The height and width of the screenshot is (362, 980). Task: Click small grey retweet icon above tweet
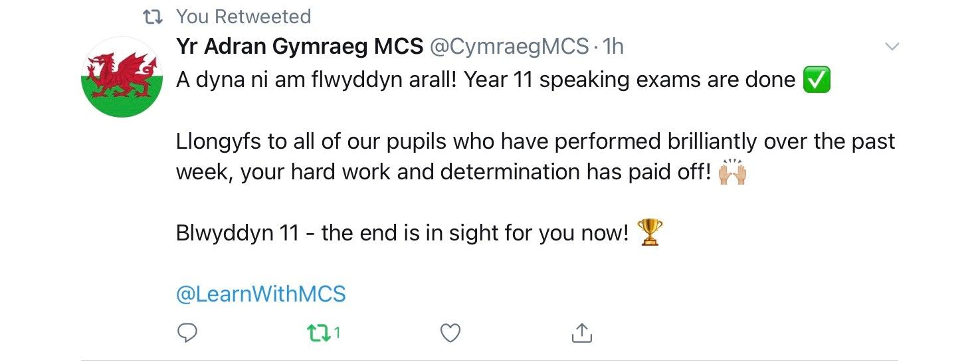pyautogui.click(x=154, y=16)
